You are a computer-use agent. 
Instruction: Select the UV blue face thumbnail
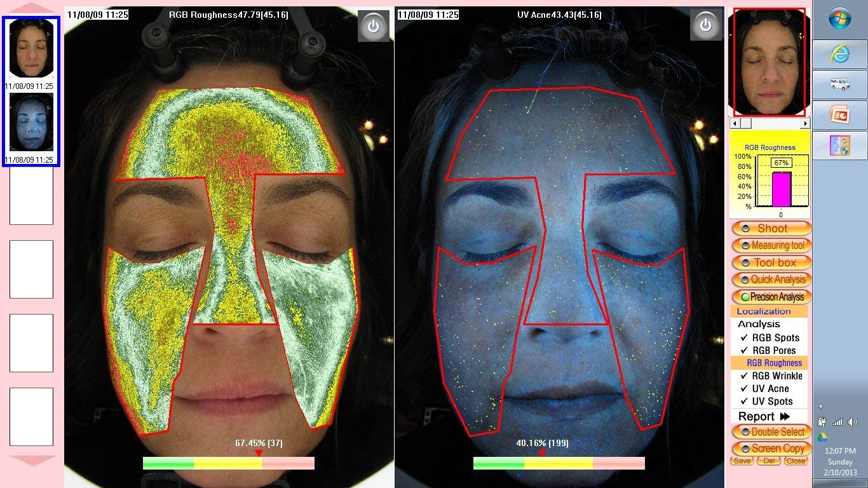point(31,122)
